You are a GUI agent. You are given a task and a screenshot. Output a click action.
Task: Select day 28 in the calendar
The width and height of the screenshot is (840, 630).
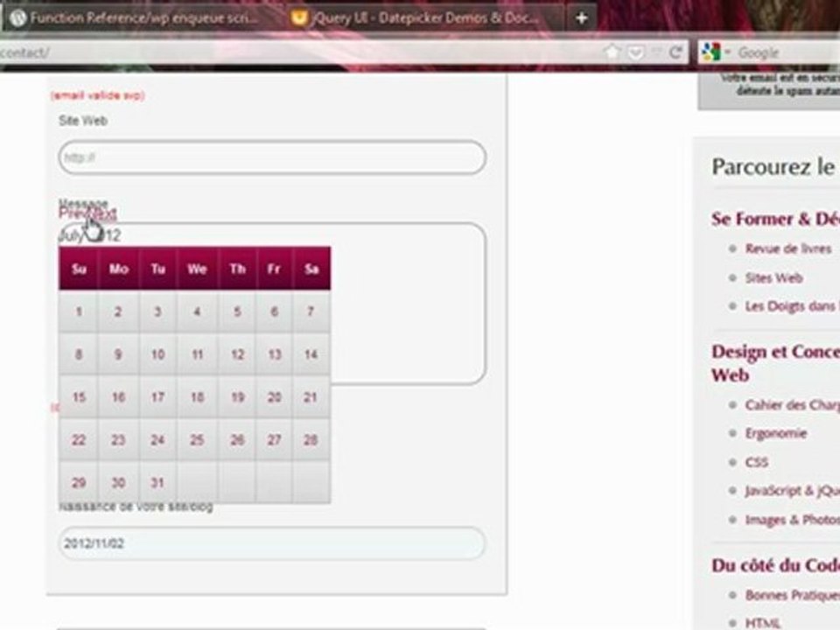311,440
